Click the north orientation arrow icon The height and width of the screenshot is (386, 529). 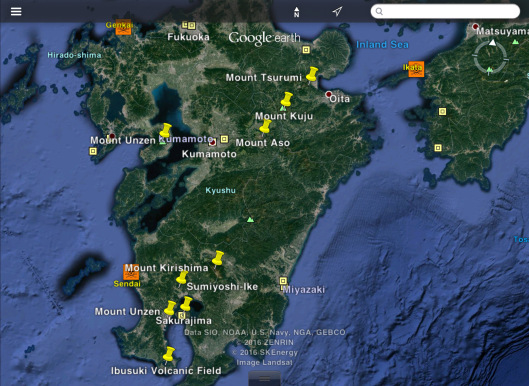tap(296, 12)
